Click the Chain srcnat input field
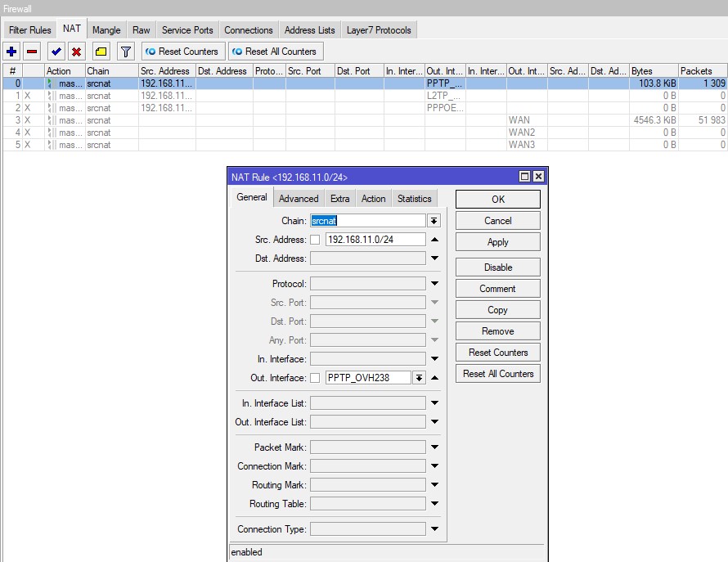 tap(368, 221)
